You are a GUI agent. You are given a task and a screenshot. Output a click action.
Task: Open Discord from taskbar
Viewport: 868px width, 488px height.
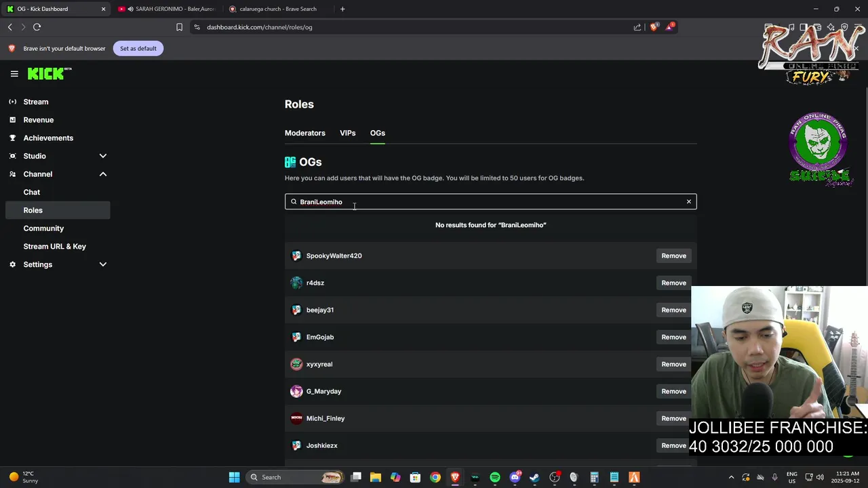click(515, 477)
